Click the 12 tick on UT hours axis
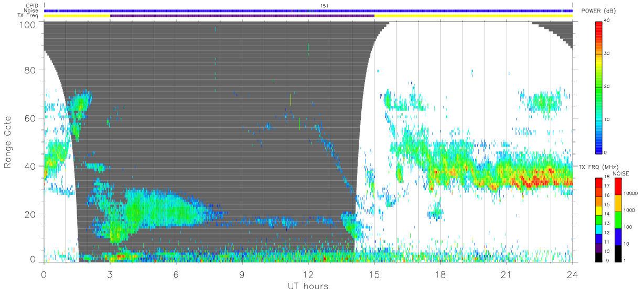Screen dimensions: 644x297 pos(308,274)
